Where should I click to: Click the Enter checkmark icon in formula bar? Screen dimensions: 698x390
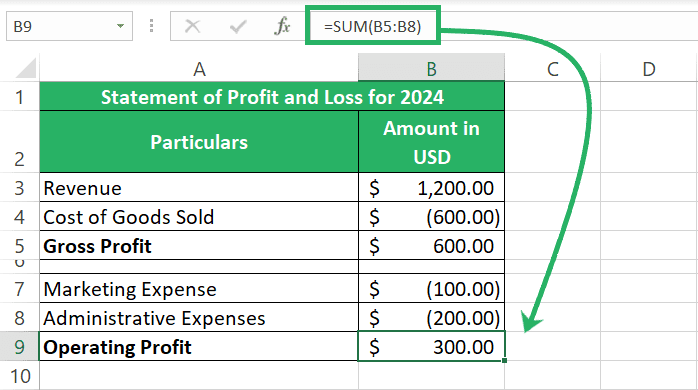(238, 26)
